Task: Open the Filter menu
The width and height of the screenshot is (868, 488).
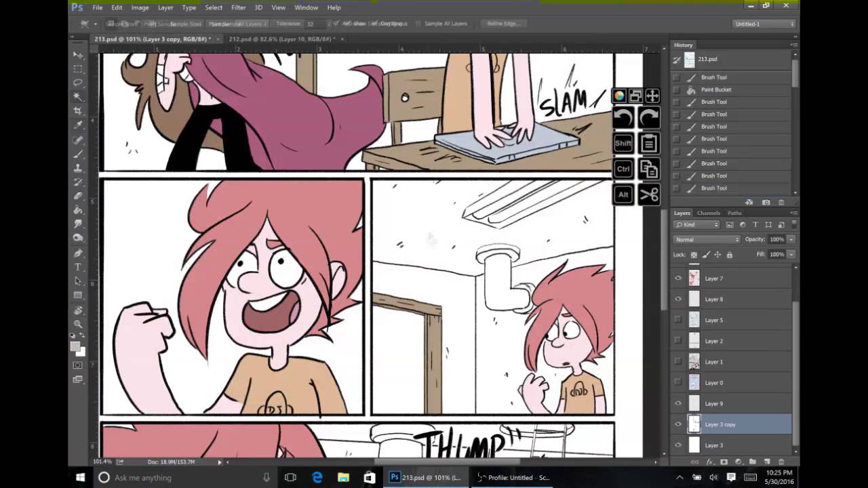Action: 239,7
